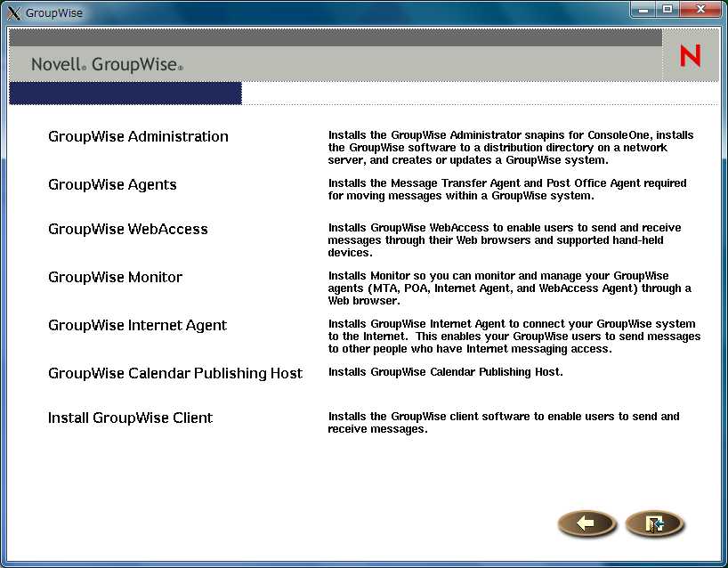Maximize the GroupWise window
Image resolution: width=728 pixels, height=568 pixels.
point(667,10)
